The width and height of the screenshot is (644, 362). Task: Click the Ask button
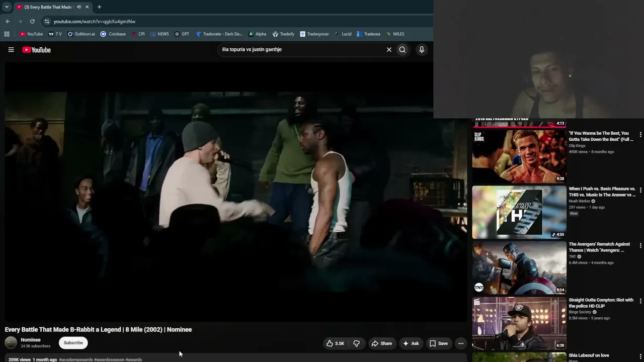[411, 343]
